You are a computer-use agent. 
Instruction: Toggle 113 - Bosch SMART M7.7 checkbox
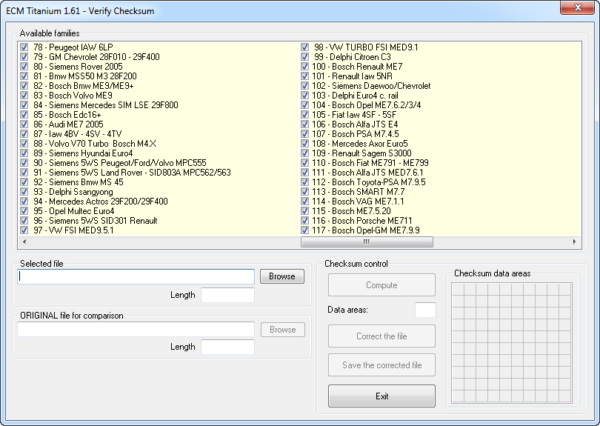[305, 191]
